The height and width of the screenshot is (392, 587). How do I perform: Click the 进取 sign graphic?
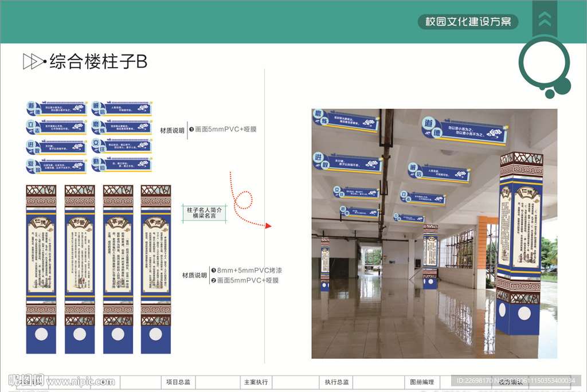pyautogui.click(x=56, y=146)
